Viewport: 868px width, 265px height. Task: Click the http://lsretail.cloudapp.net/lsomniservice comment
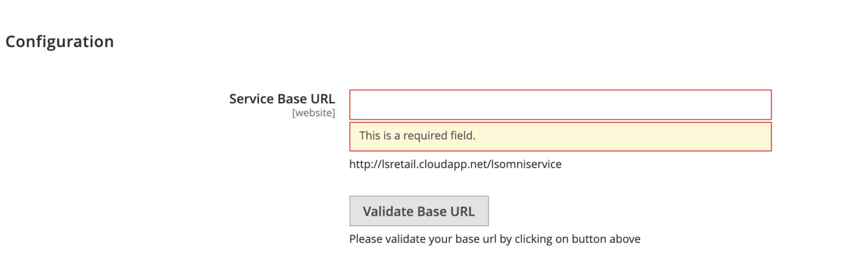click(x=455, y=164)
